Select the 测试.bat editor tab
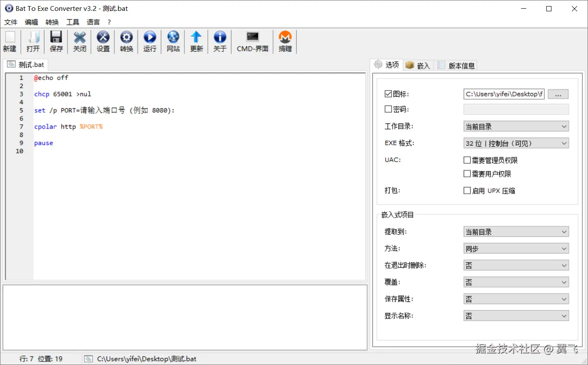 pyautogui.click(x=26, y=65)
